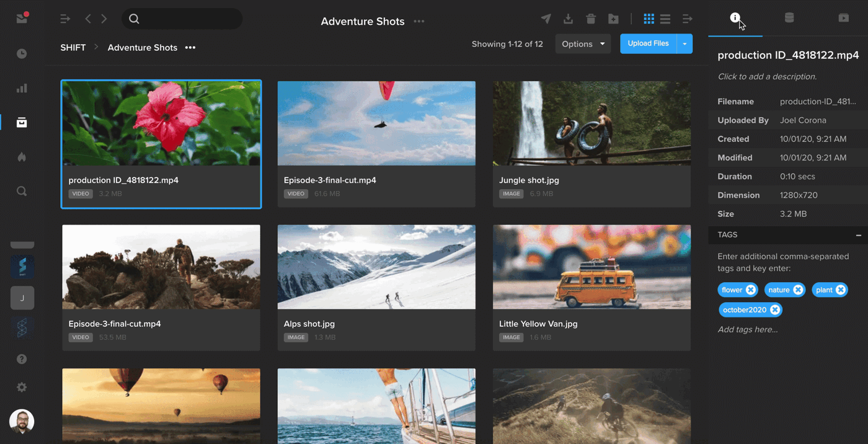The image size is (868, 444).
Task: Select the Little Yellow Van thumbnail
Action: 591,267
